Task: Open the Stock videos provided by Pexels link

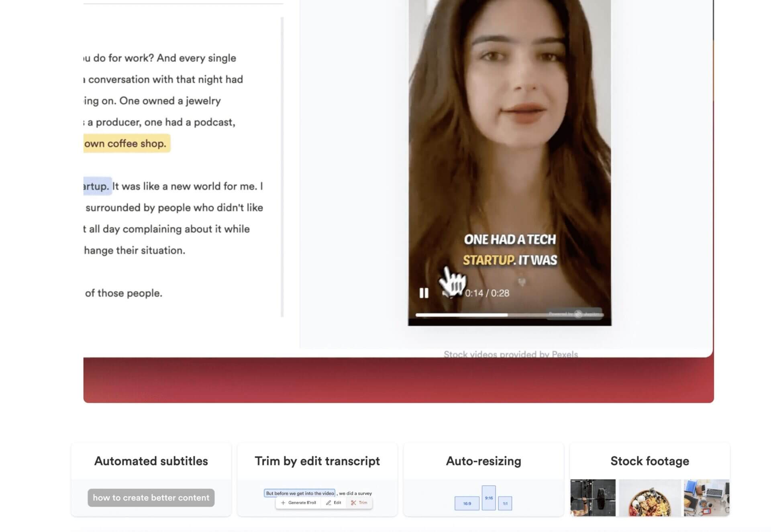Action: click(510, 354)
